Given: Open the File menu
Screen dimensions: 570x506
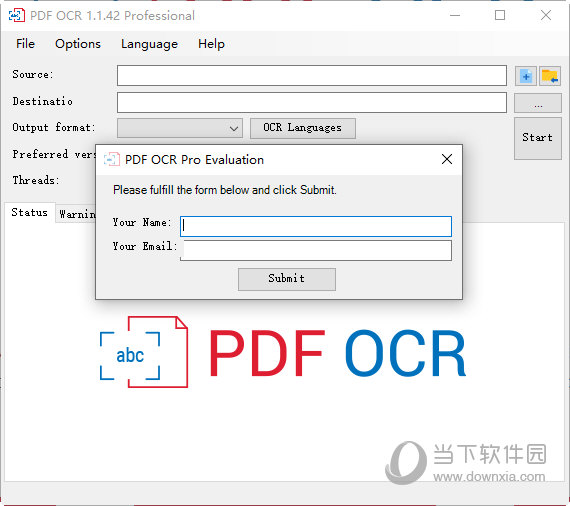Looking at the screenshot, I should [x=25, y=44].
